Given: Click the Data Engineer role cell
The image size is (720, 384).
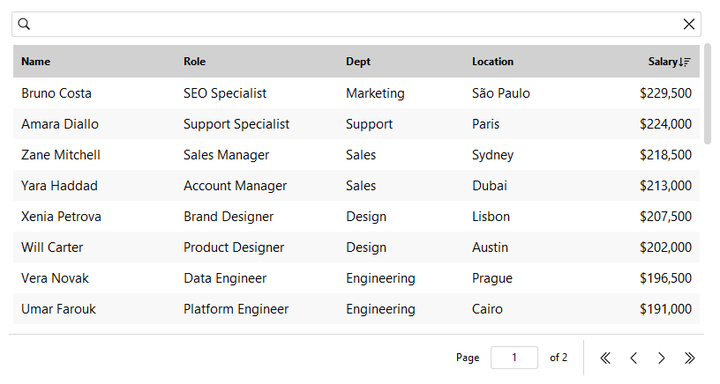Looking at the screenshot, I should coord(225,278).
